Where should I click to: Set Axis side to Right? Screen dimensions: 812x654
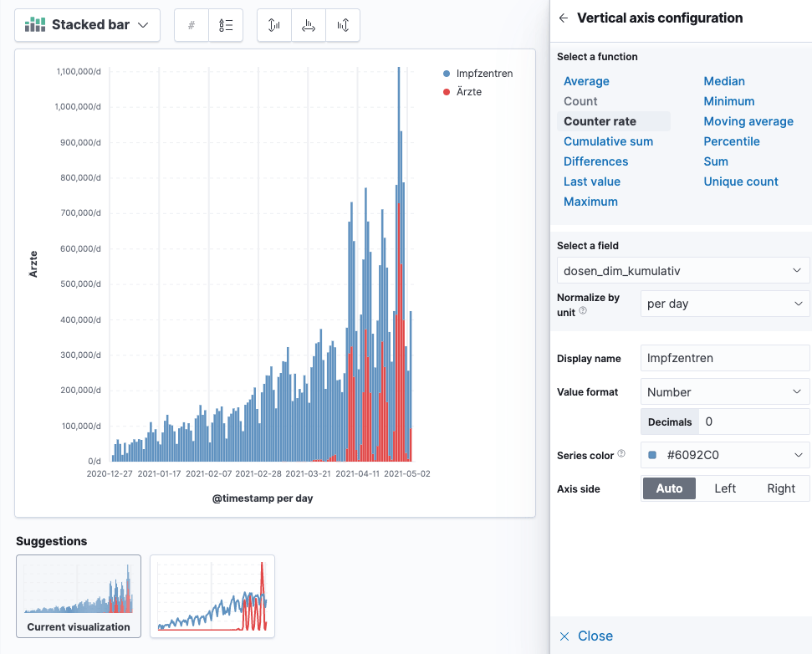pyautogui.click(x=780, y=488)
